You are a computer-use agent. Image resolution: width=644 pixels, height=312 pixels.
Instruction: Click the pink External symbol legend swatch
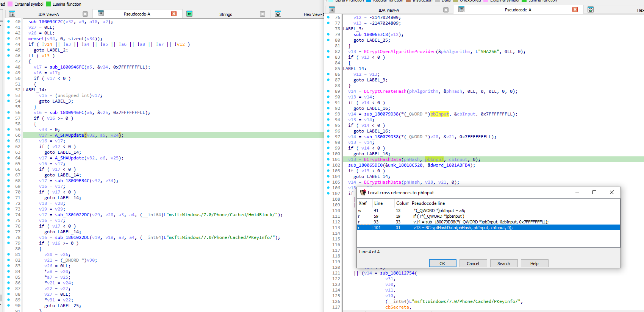10,4
